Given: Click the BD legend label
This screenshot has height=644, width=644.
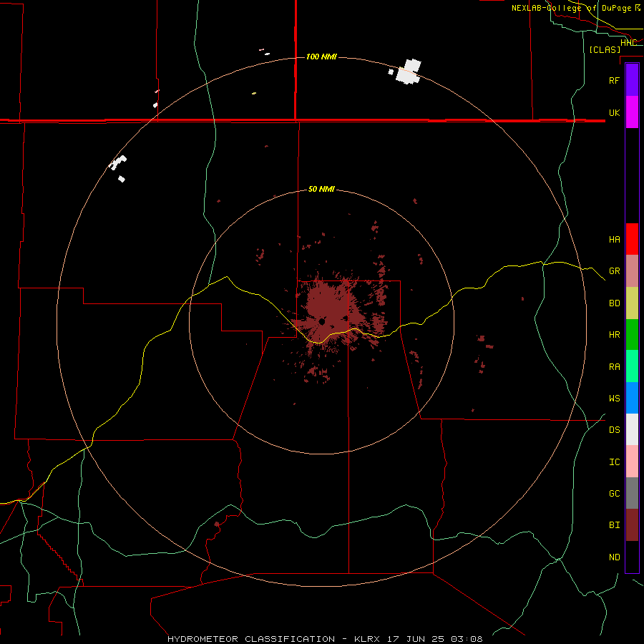Looking at the screenshot, I should (614, 303).
